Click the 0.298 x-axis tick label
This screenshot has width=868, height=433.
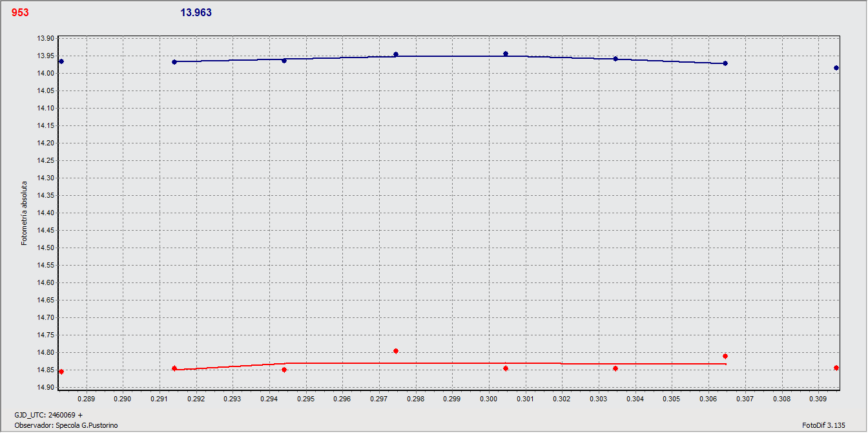[x=415, y=399]
